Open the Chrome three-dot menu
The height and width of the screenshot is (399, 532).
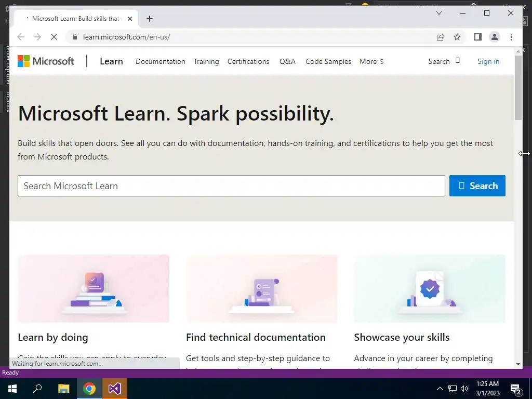coord(511,37)
